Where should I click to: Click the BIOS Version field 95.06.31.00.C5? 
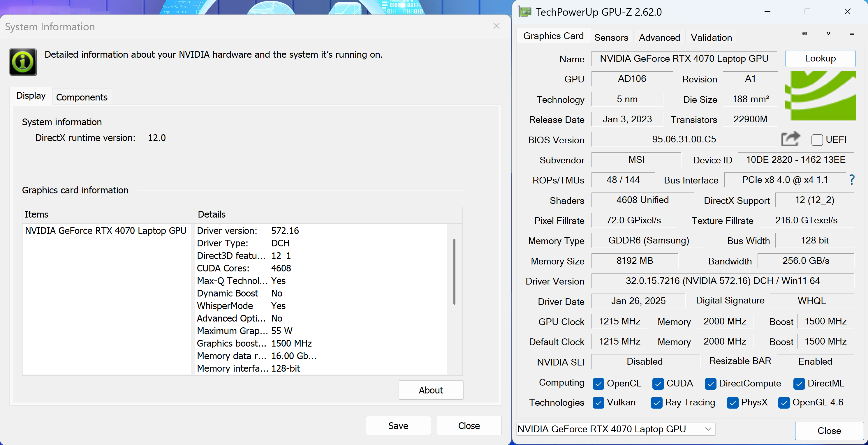(684, 139)
